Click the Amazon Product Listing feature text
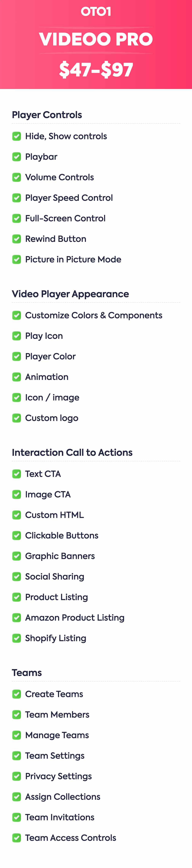This screenshot has width=192, height=868. (x=75, y=618)
